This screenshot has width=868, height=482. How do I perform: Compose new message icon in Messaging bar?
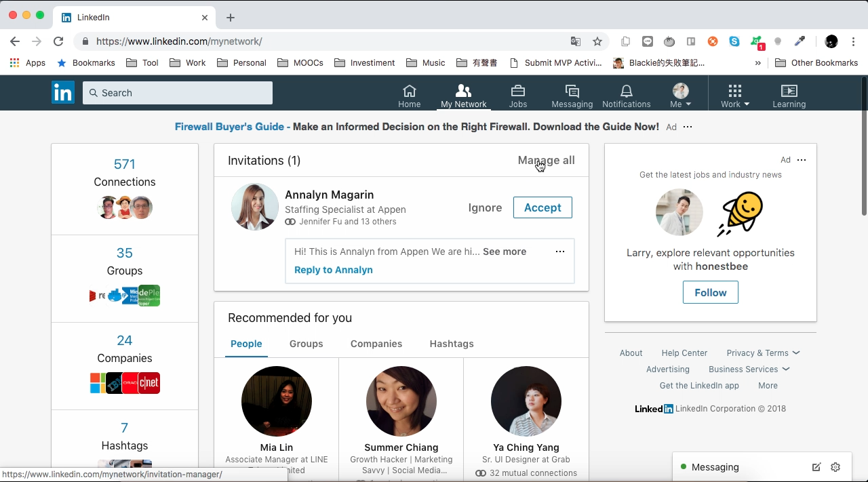click(816, 467)
